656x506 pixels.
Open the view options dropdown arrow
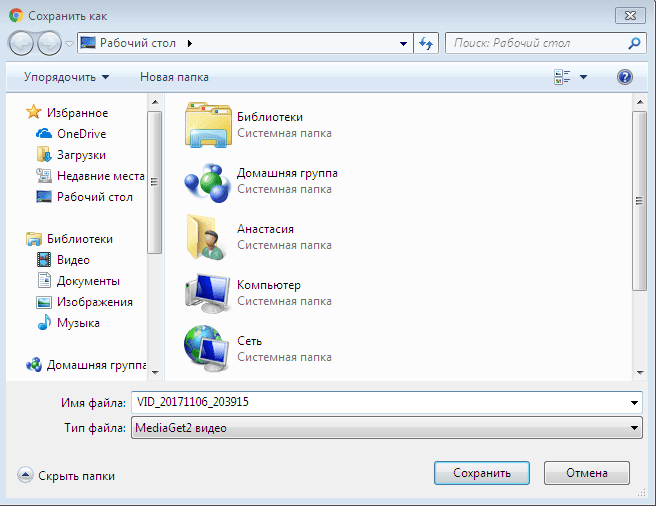(x=583, y=77)
